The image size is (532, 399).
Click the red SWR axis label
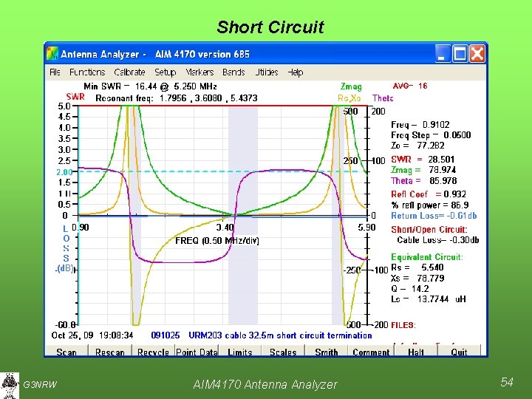(75, 97)
